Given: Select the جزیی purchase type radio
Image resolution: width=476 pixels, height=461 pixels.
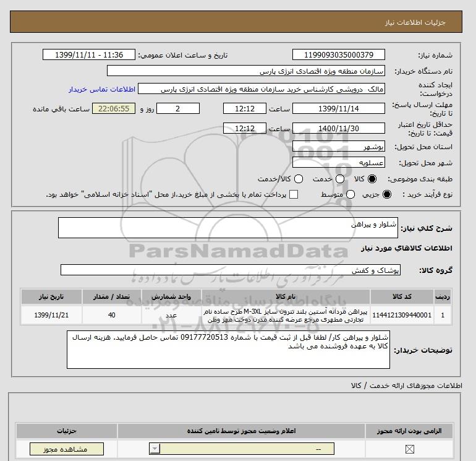Looking at the screenshot, I should tap(387, 194).
